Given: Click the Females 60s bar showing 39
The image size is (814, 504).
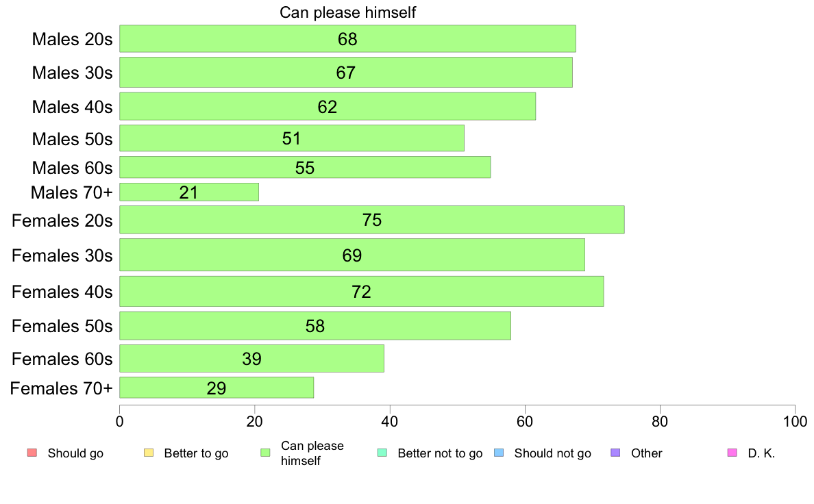Looking at the screenshot, I should (x=251, y=359).
